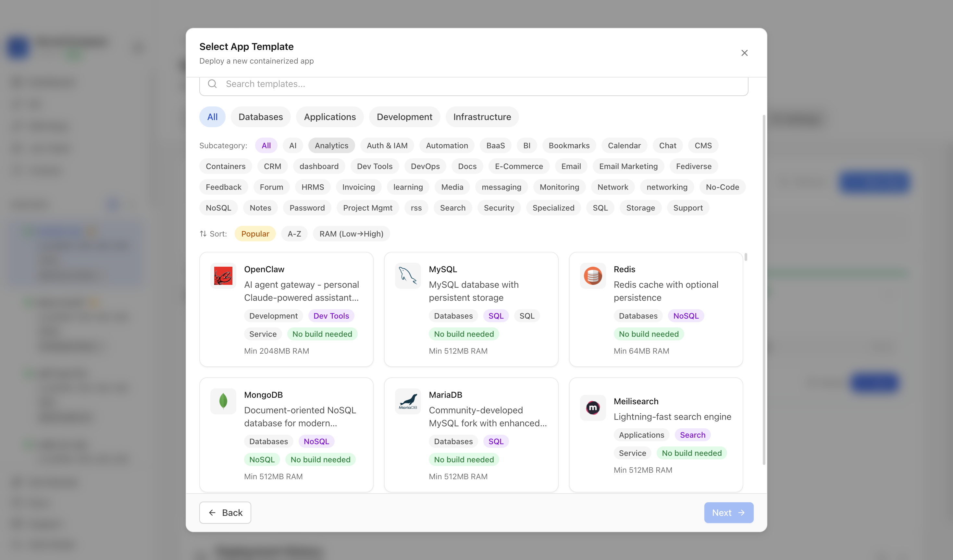Viewport: 953px width, 560px height.
Task: Go back with the Back button
Action: click(225, 512)
